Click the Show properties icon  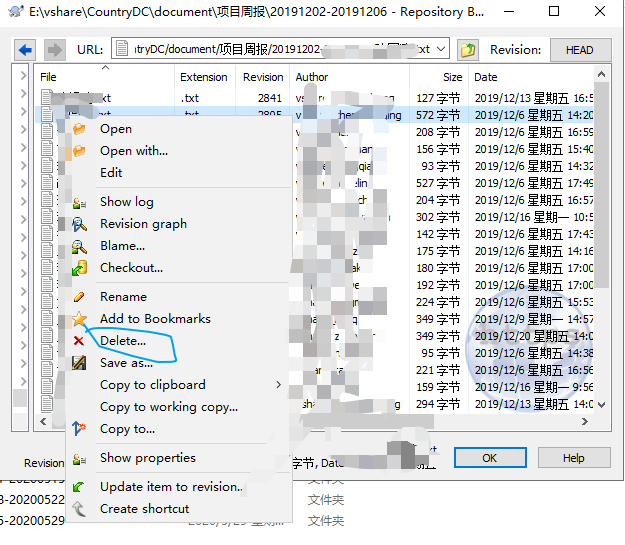[79, 458]
